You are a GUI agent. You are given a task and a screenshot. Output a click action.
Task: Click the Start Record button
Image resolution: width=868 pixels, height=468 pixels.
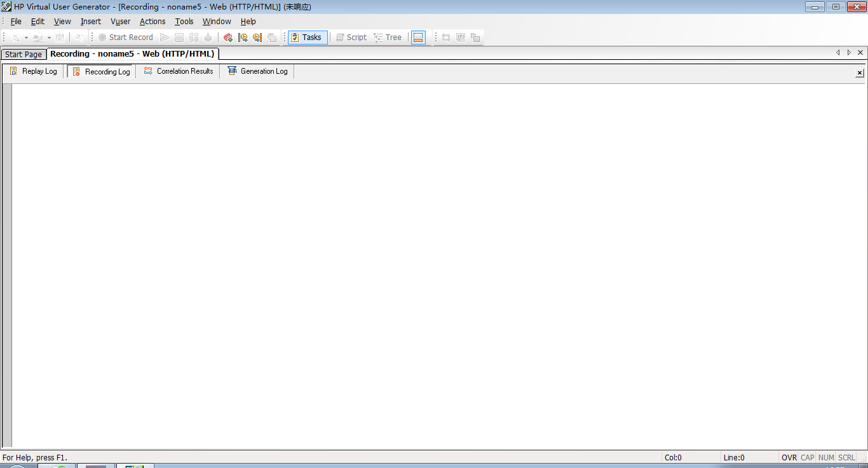coord(125,38)
